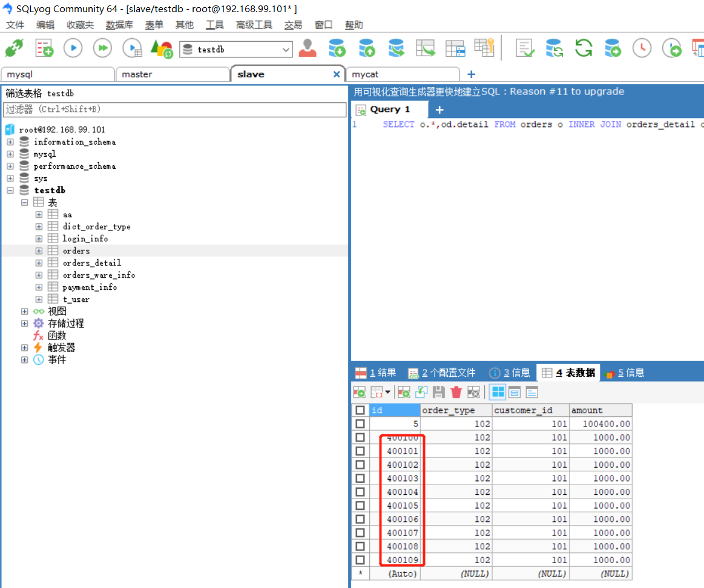Open the 高级工具 menu

pos(254,25)
